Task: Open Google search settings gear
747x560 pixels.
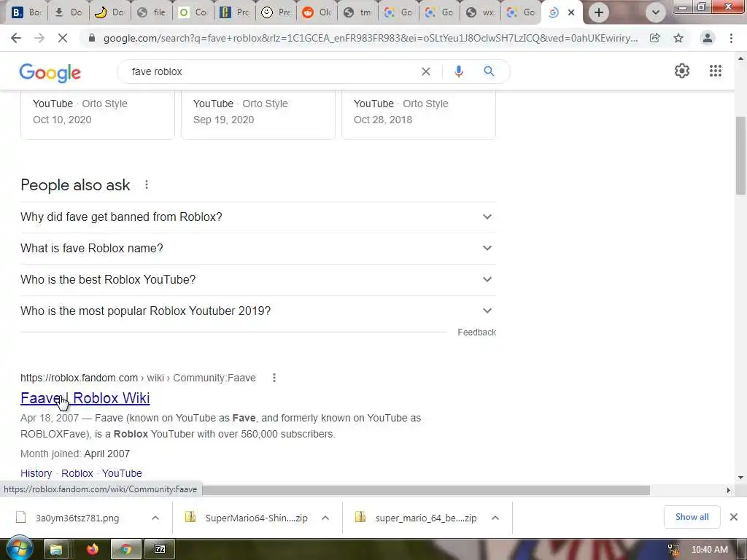Action: click(682, 71)
